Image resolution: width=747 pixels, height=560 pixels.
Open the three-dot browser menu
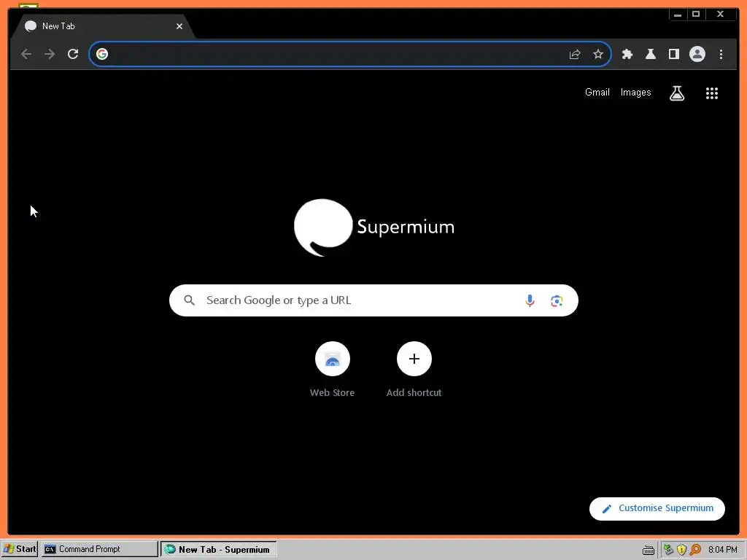(x=721, y=54)
